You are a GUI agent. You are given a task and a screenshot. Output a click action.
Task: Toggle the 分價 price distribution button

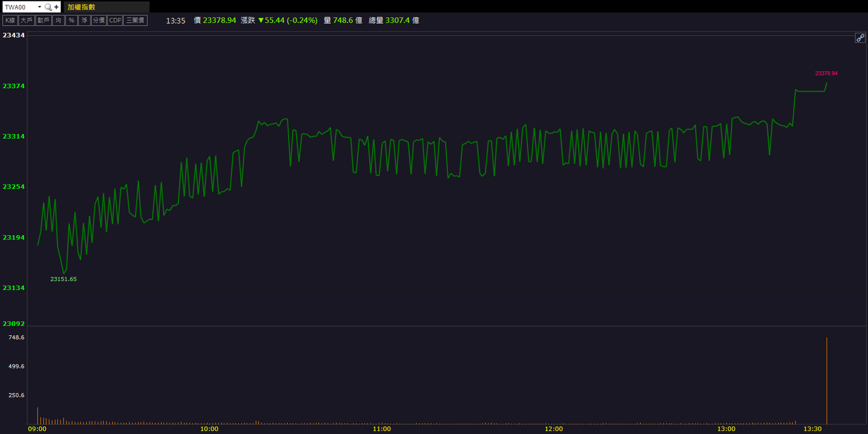(x=99, y=20)
